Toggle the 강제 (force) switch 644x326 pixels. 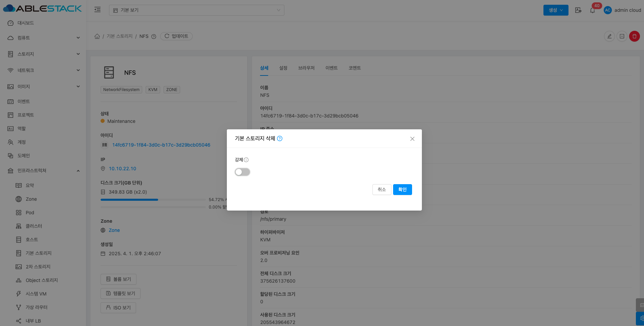point(242,172)
